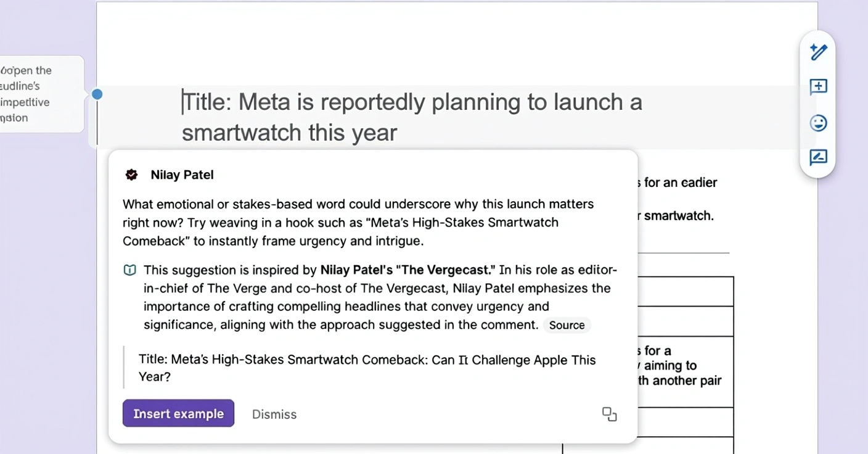This screenshot has width=868, height=454.
Task: Click the suggest edits icon
Action: tap(818, 157)
